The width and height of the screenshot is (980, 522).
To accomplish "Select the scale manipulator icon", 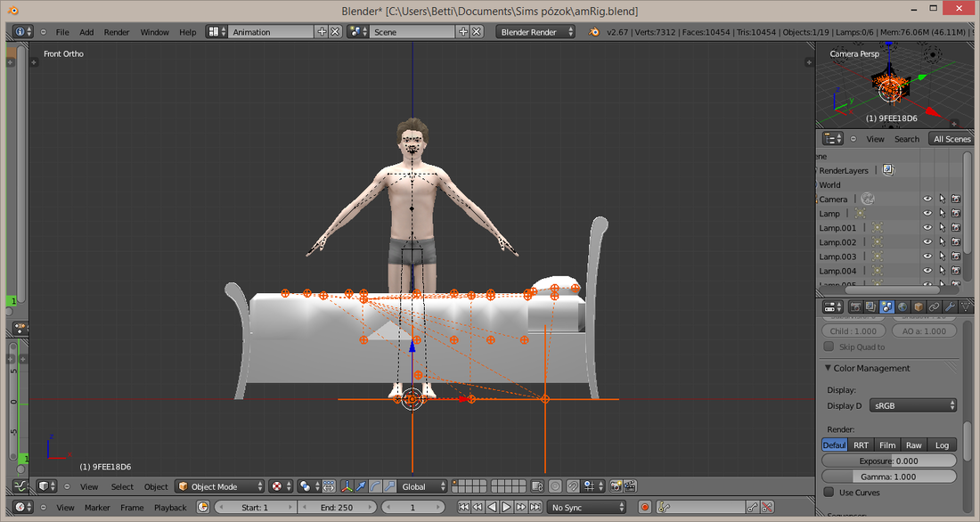I will 389,486.
